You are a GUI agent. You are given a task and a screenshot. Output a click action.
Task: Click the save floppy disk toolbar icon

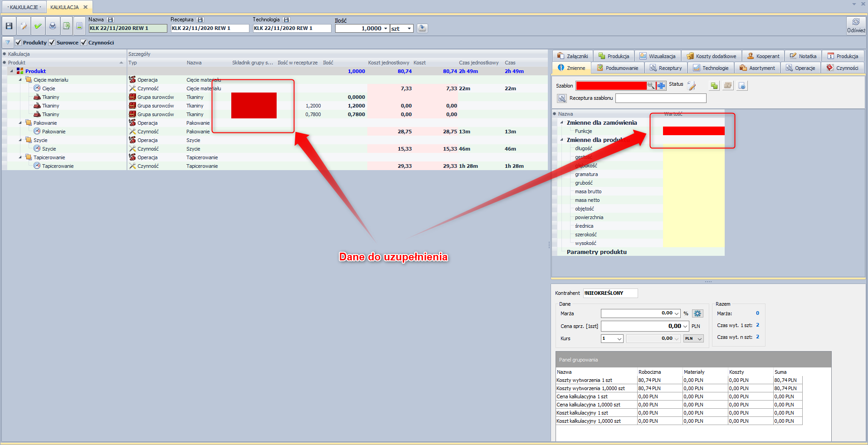click(x=9, y=26)
